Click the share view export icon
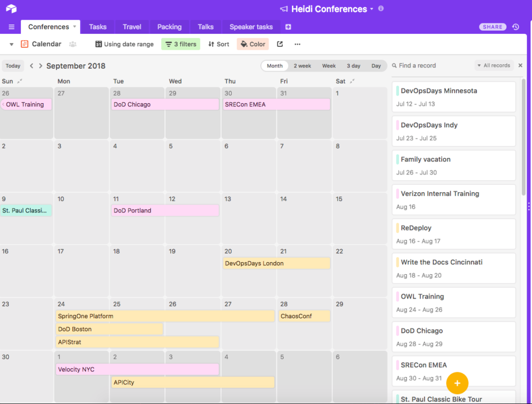 280,44
